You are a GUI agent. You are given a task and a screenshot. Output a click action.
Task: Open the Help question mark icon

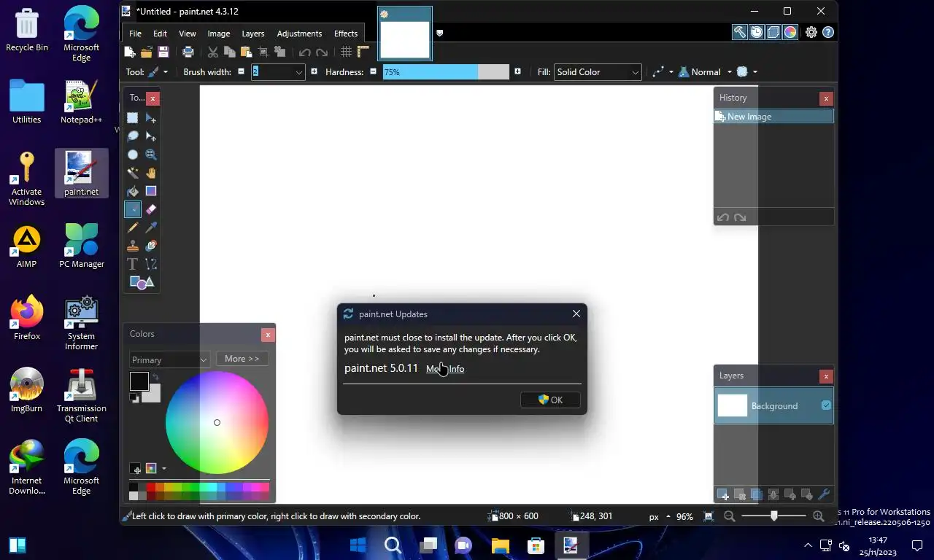828,32
